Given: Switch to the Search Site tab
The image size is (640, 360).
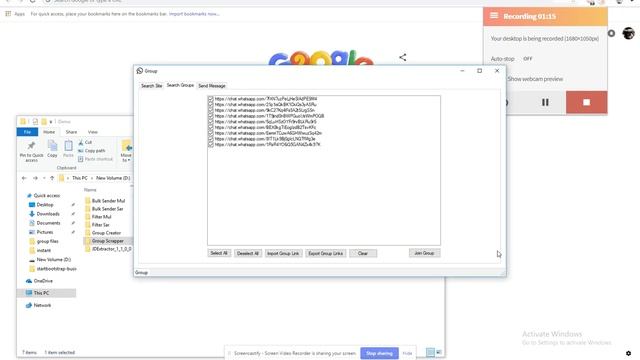Looking at the screenshot, I should click(151, 86).
